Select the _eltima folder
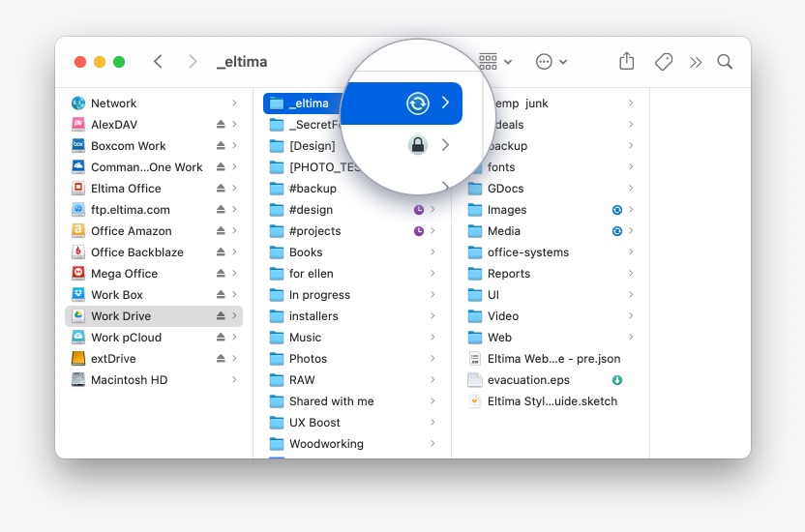The image size is (805, 532). click(303, 103)
